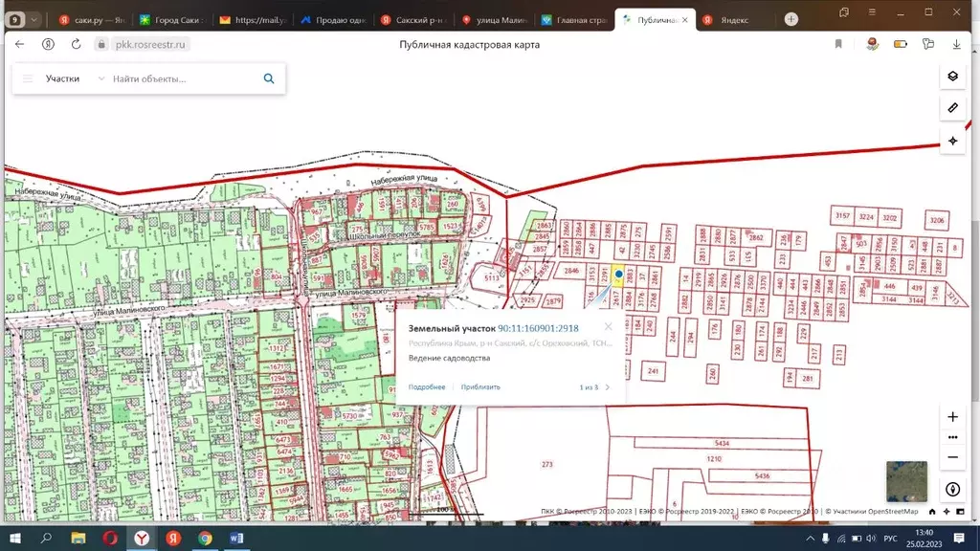Expand the browser tab groups dropdown arrow
This screenshot has width=980, height=551.
(x=34, y=19)
